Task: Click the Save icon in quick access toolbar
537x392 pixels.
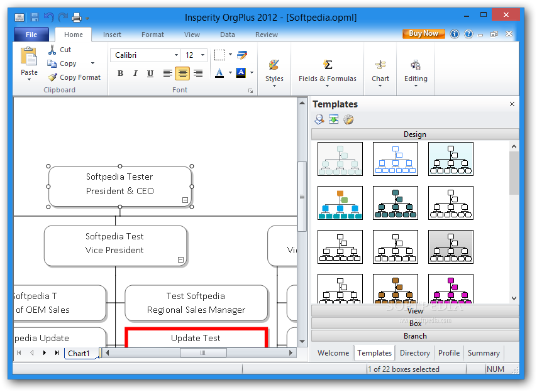Action: pyautogui.click(x=35, y=17)
